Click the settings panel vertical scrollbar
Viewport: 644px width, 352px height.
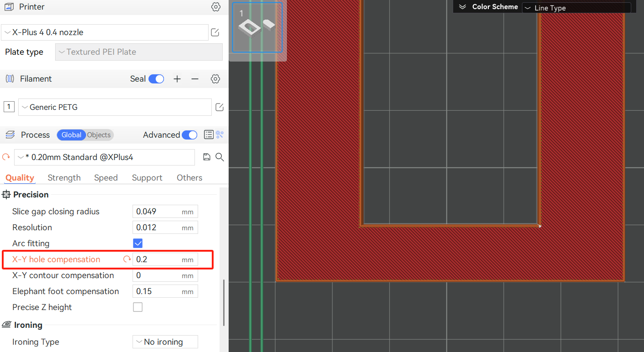tap(224, 303)
